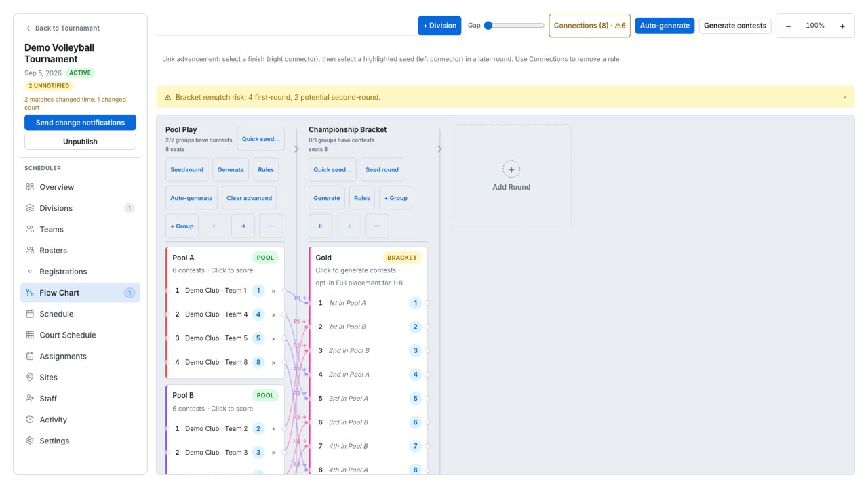The width and height of the screenshot is (868, 488).
Task: Remove Demo Club Team 4 from Pool A
Action: click(x=273, y=315)
